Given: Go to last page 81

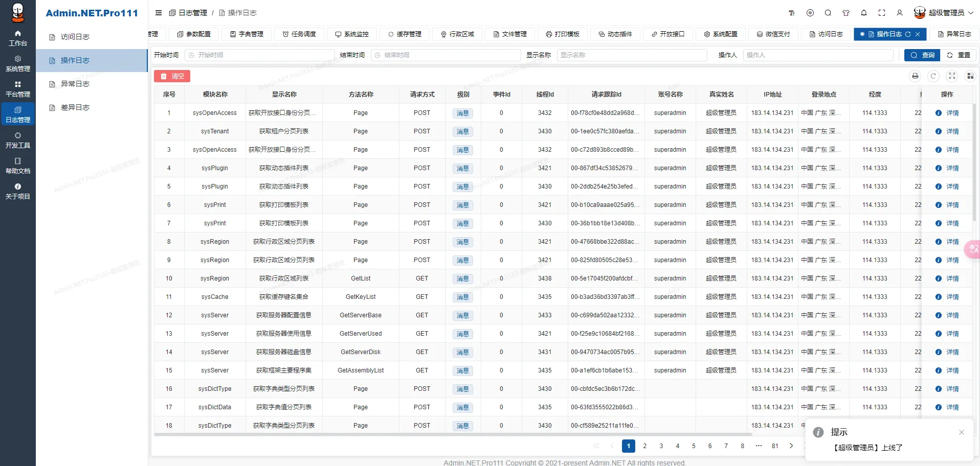Looking at the screenshot, I should (x=775, y=446).
